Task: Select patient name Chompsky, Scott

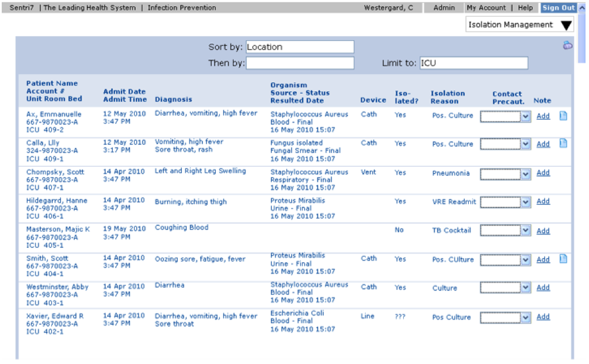Action: pos(55,172)
